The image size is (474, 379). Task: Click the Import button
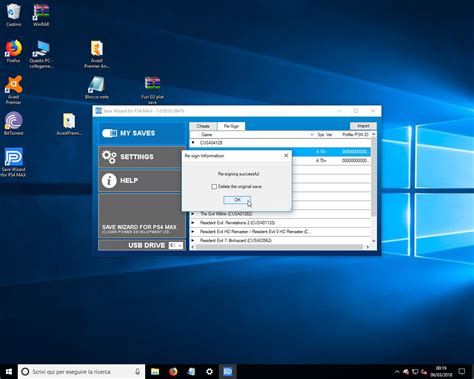click(363, 126)
